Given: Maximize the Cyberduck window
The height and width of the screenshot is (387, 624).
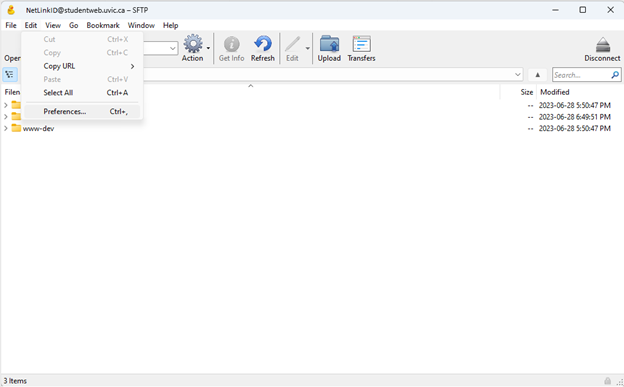Looking at the screenshot, I should coord(583,10).
